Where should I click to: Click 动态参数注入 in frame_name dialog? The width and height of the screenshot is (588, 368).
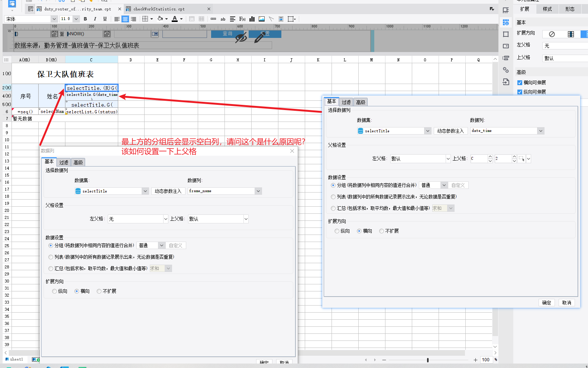click(168, 191)
